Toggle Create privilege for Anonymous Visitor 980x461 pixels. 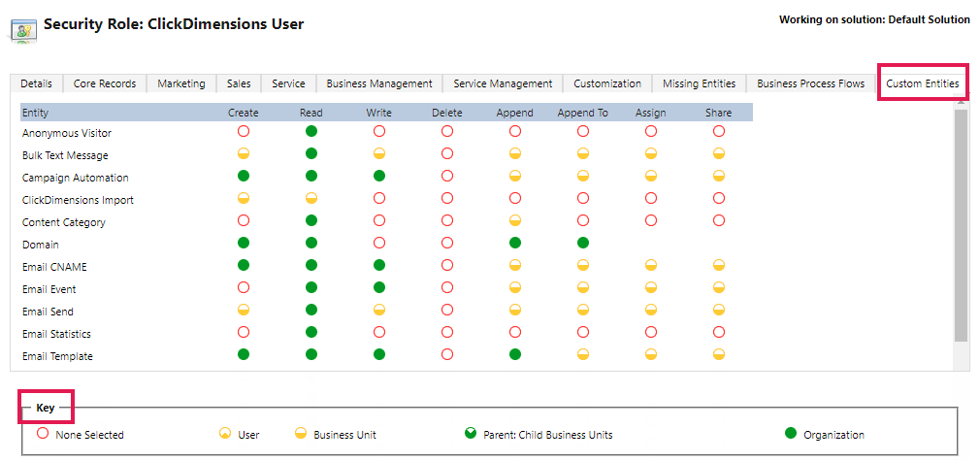pyautogui.click(x=244, y=131)
